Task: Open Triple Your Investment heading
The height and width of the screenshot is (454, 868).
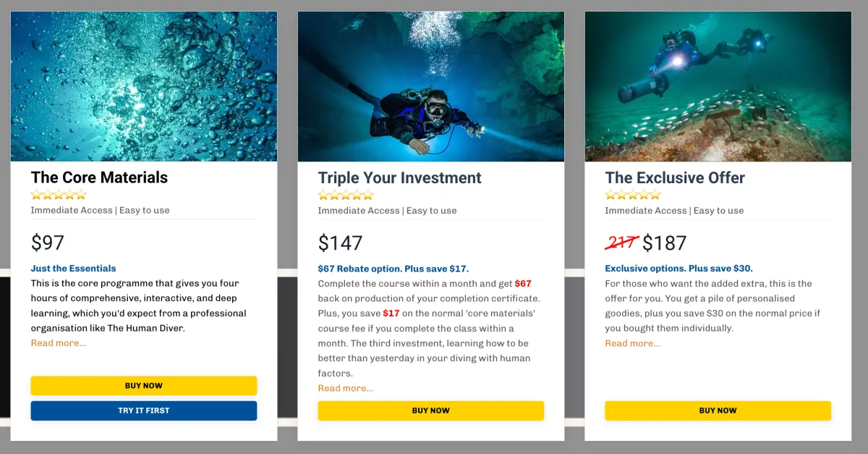Action: pos(399,178)
